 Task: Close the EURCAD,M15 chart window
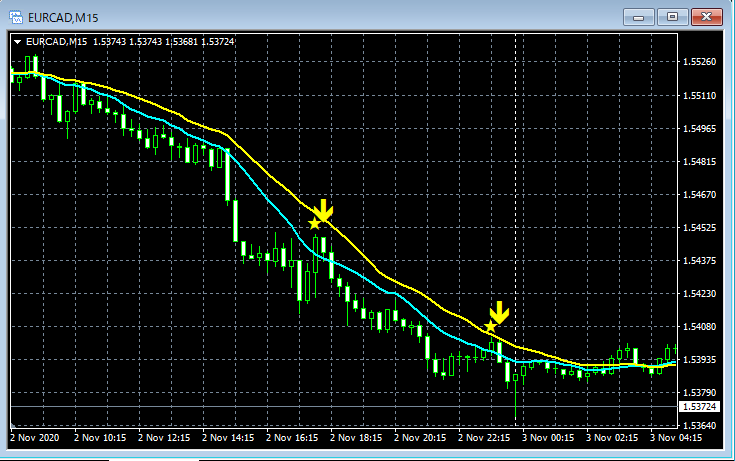click(x=706, y=17)
